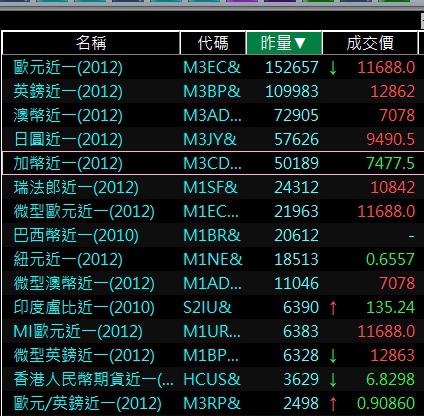
Task: Click volume value 57626
Action: pos(296,140)
